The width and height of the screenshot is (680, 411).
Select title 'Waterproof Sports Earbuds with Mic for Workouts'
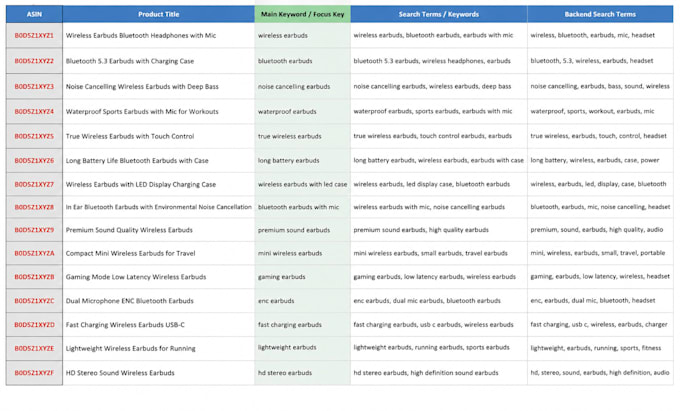142,111
